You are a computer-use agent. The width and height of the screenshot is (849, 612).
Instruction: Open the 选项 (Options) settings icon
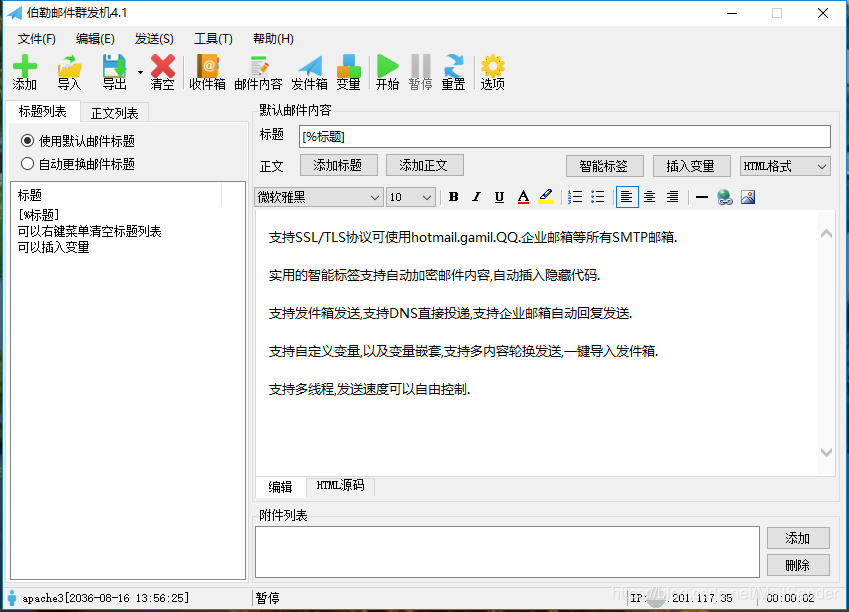click(x=492, y=71)
